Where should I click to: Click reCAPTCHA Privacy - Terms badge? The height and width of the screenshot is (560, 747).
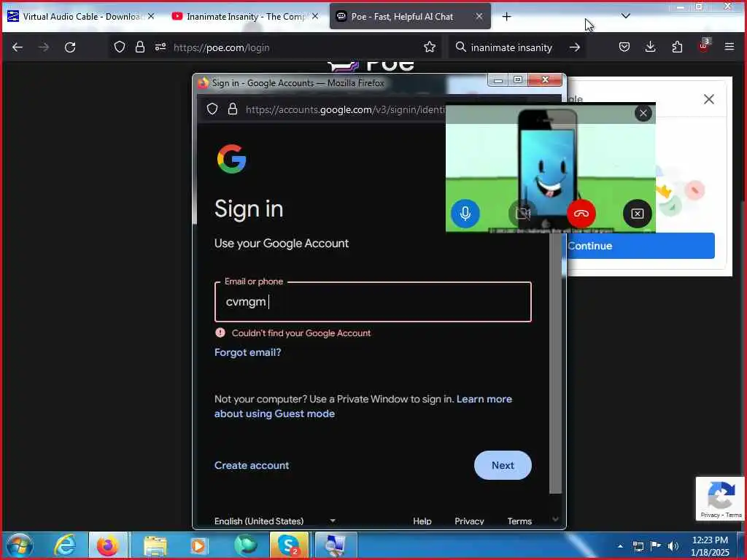[721, 499]
